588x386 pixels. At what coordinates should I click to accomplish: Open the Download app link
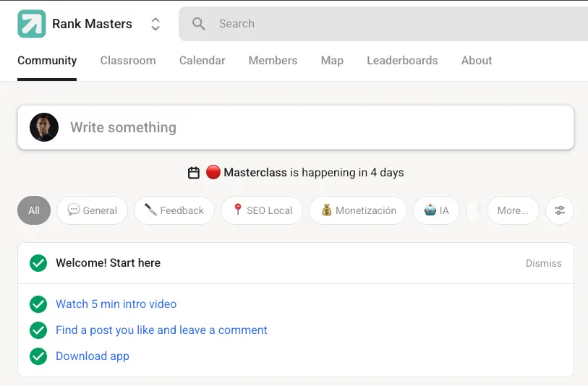tap(93, 356)
